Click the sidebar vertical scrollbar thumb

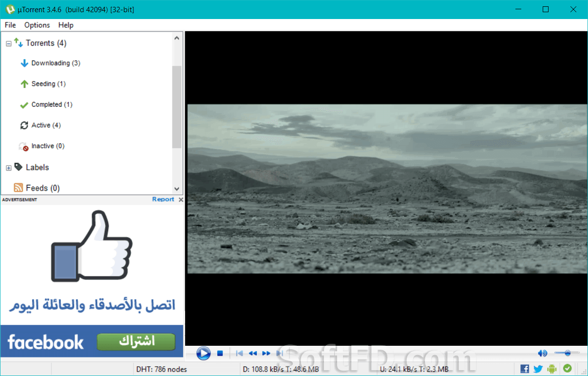click(x=177, y=106)
